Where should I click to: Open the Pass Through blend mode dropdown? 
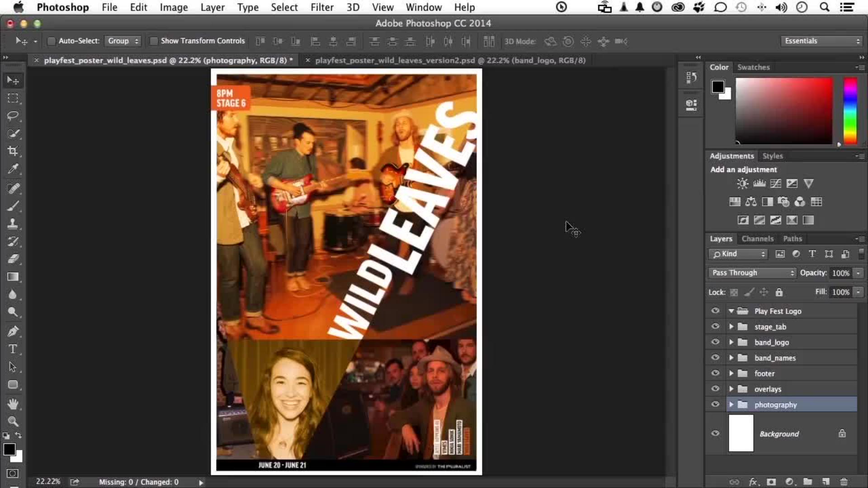[x=752, y=273]
